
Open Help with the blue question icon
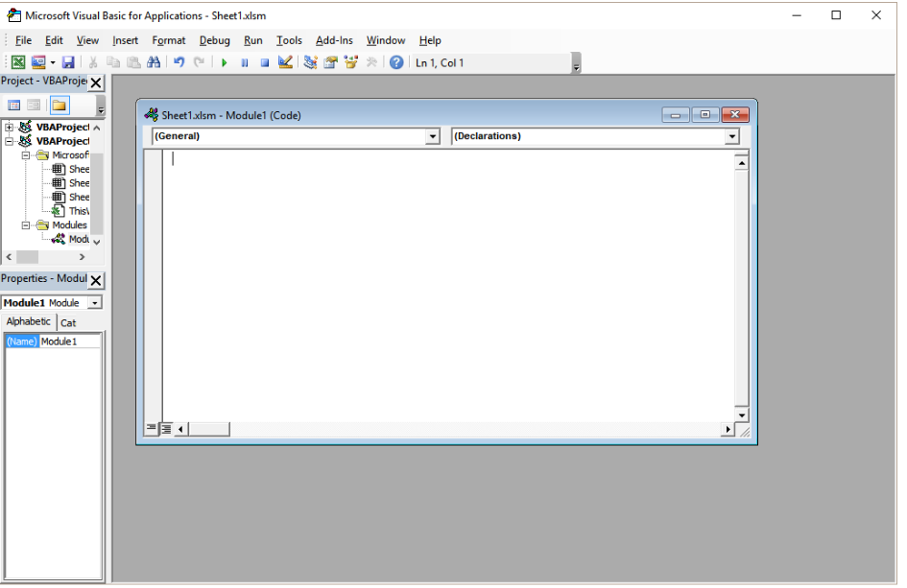pos(396,62)
